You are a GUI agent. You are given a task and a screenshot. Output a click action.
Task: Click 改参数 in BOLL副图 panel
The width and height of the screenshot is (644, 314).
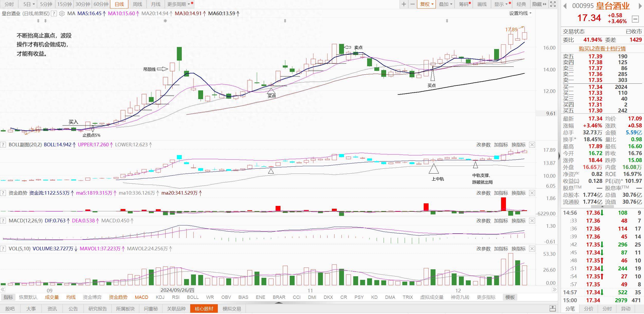pos(483,145)
